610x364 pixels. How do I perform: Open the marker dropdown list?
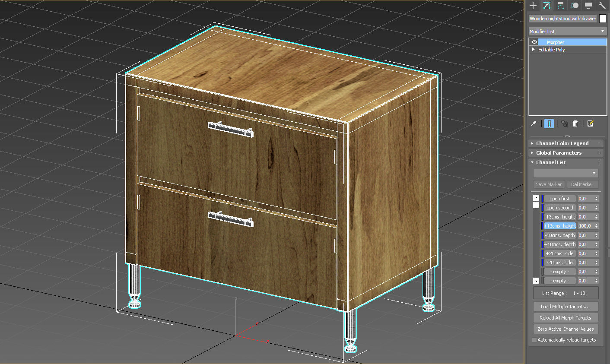[x=566, y=173]
